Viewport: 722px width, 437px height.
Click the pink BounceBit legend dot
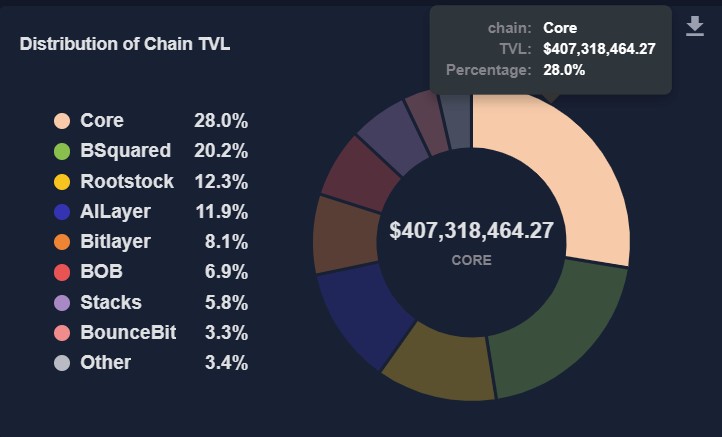(62, 332)
